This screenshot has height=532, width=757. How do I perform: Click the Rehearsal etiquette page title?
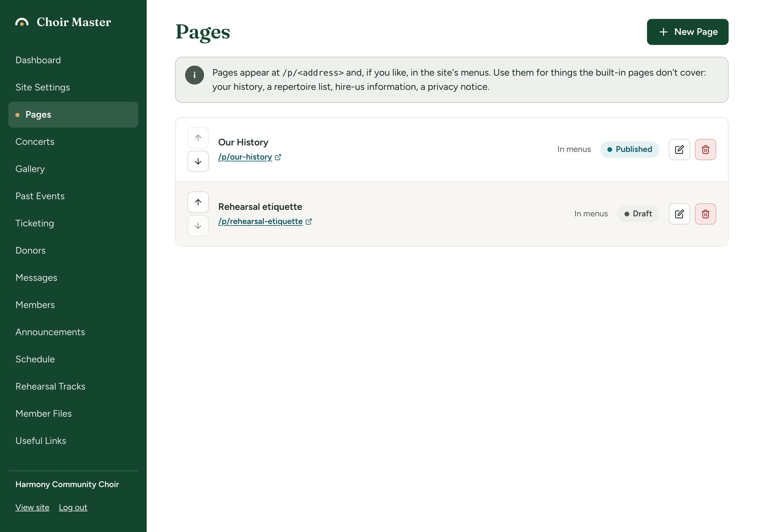260,207
